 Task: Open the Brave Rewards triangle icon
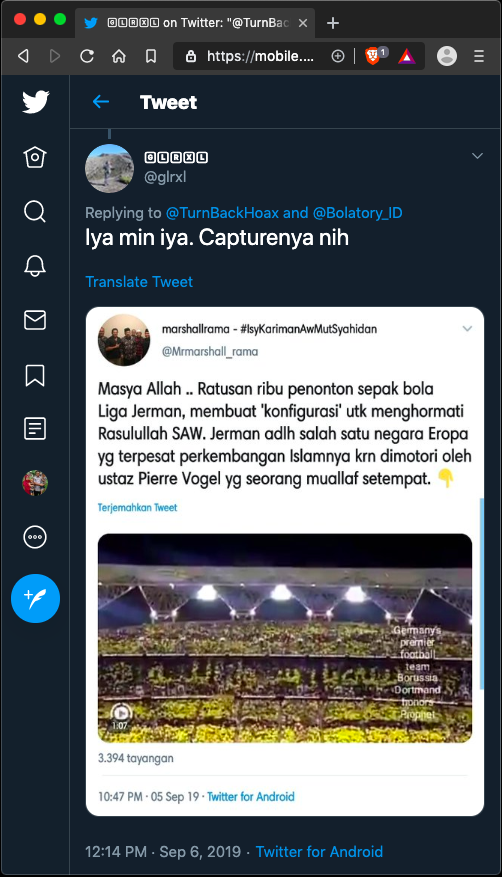pyautogui.click(x=406, y=56)
